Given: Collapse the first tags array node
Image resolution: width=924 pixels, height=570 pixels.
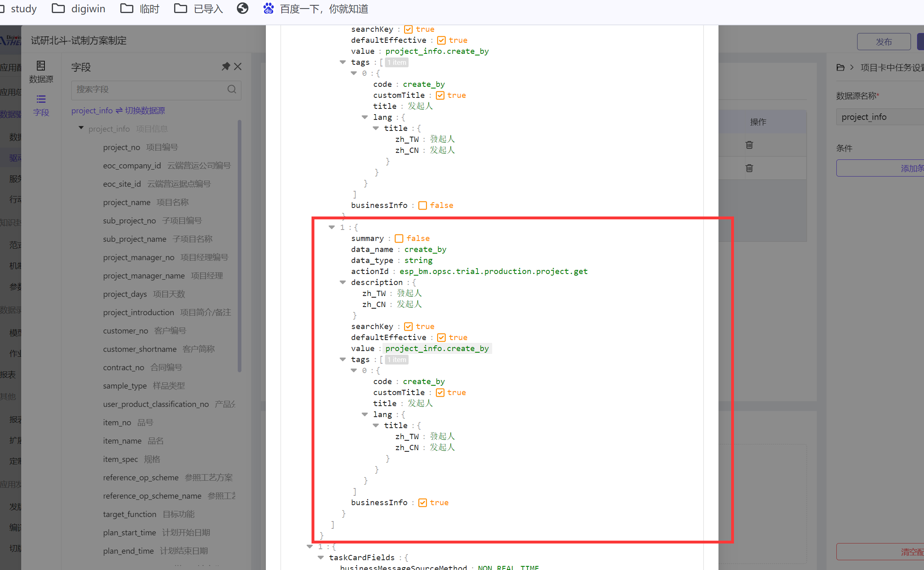Looking at the screenshot, I should (x=343, y=62).
